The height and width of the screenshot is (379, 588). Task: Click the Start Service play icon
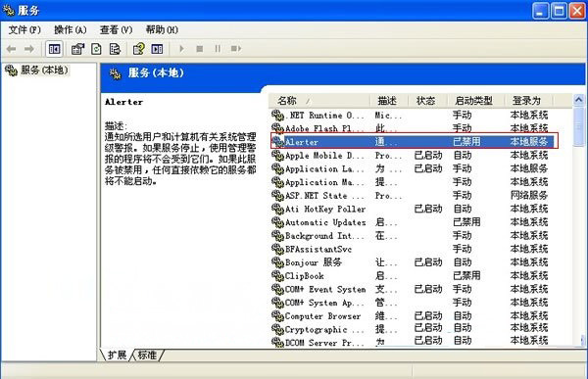[181, 49]
